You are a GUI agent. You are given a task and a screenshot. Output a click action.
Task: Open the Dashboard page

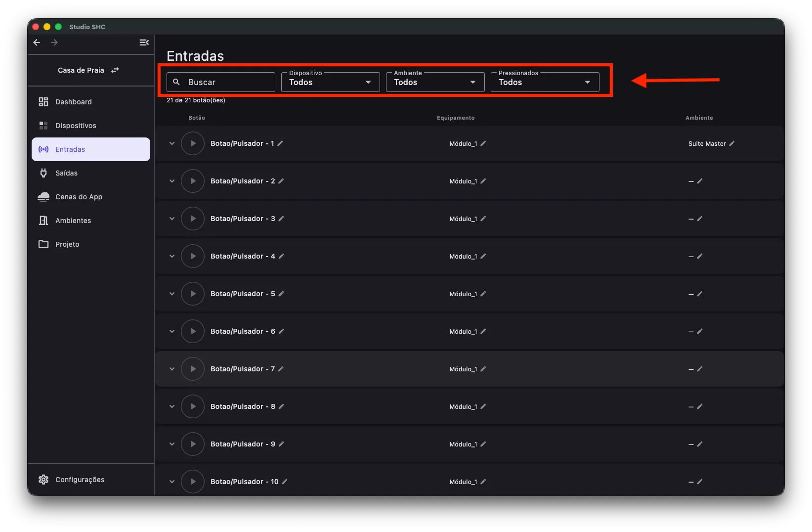point(91,102)
